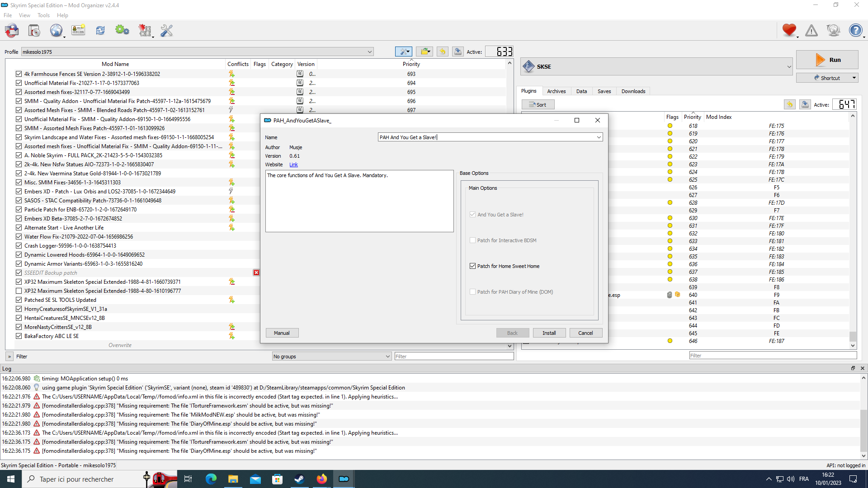Switch to the Downloads tab
This screenshot has width=868, height=488.
(x=633, y=91)
